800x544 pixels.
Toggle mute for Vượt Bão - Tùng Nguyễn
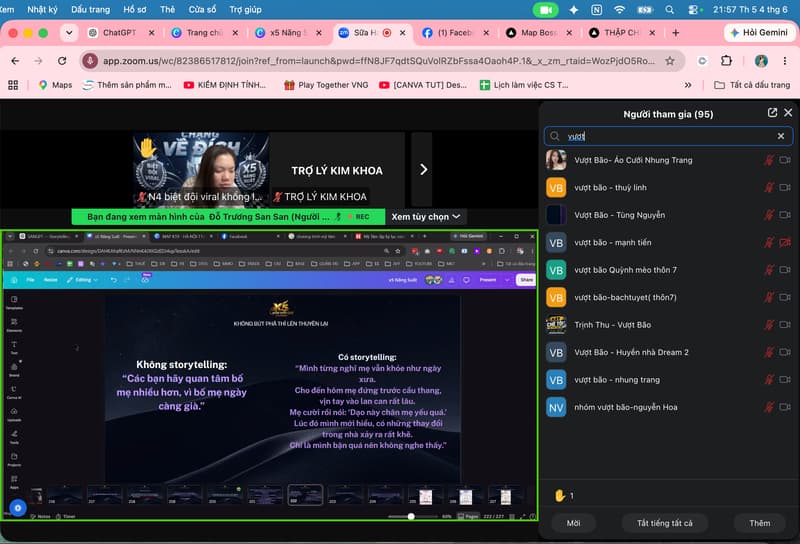tap(769, 215)
